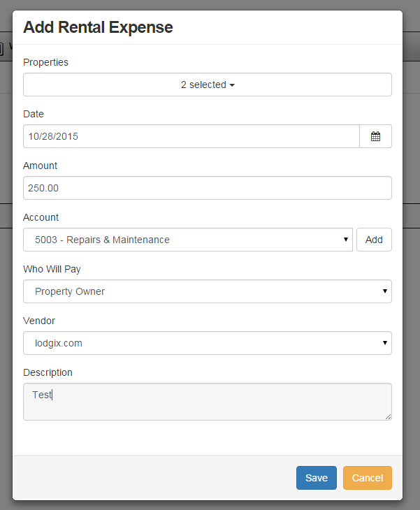Open the Who Will Pay dropdown
This screenshot has height=510, width=420.
click(x=208, y=291)
